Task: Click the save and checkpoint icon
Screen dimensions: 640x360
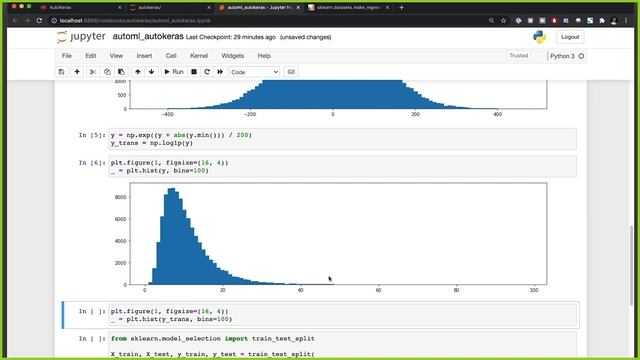Action: (61, 72)
